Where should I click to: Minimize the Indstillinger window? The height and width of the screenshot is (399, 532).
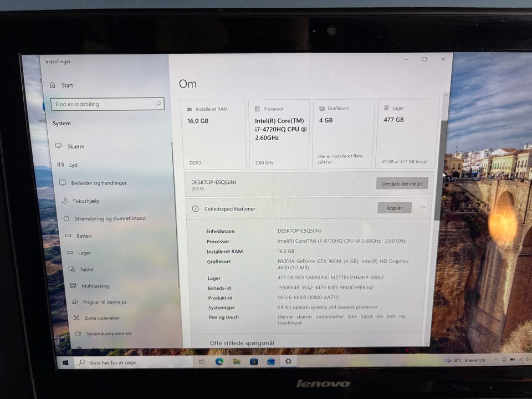click(x=406, y=59)
